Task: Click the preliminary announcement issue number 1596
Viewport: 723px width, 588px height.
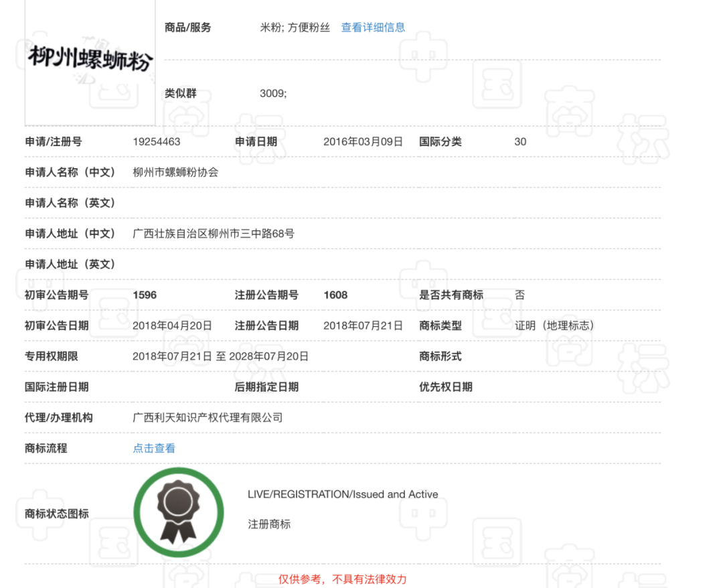Action: (145, 295)
